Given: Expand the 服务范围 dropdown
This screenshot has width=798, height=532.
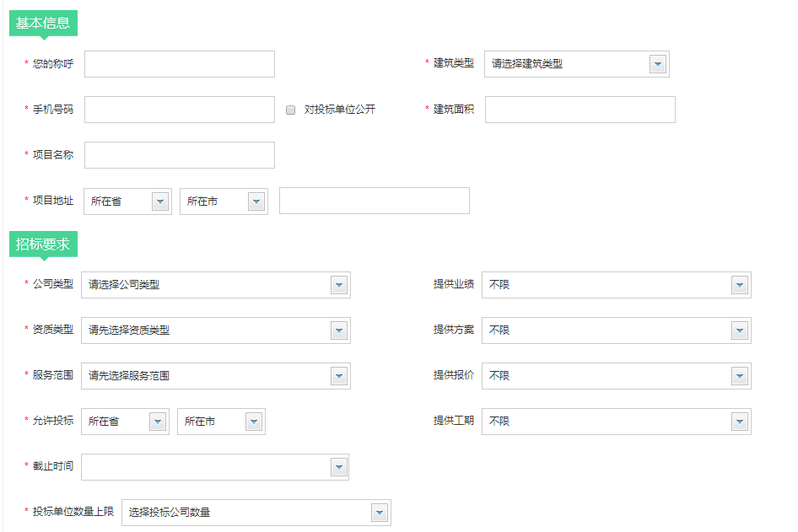Looking at the screenshot, I should [x=215, y=376].
